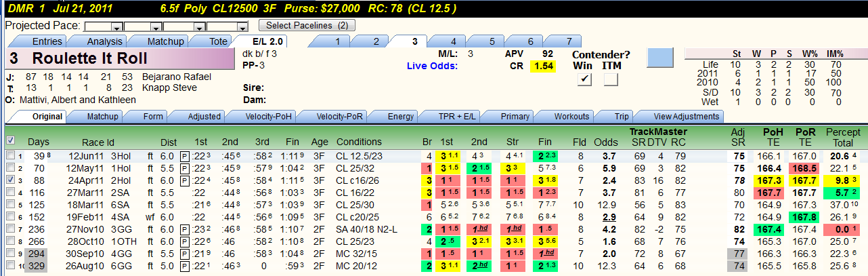Click Poly surface marker in 12May11 row

pyautogui.click(x=184, y=168)
